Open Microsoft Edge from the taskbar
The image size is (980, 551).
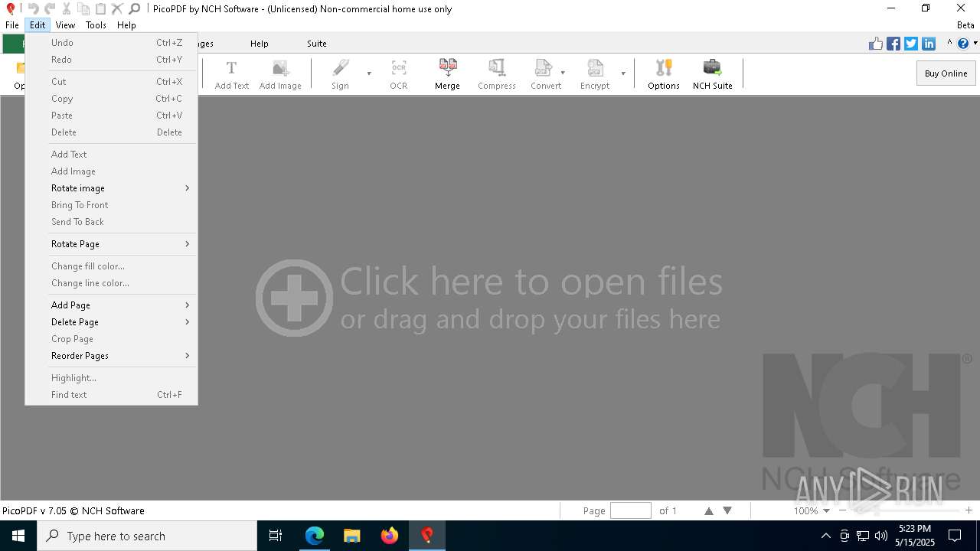click(x=315, y=536)
